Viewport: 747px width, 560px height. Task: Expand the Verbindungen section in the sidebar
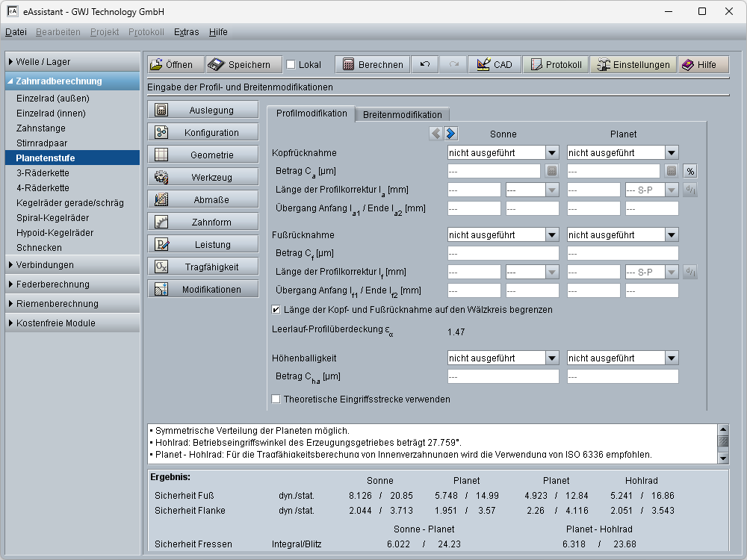coord(45,265)
